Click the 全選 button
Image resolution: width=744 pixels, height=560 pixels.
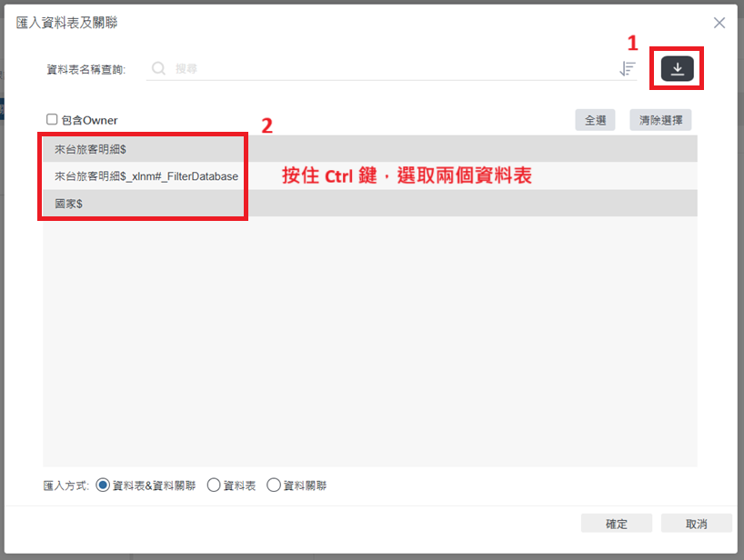595,120
